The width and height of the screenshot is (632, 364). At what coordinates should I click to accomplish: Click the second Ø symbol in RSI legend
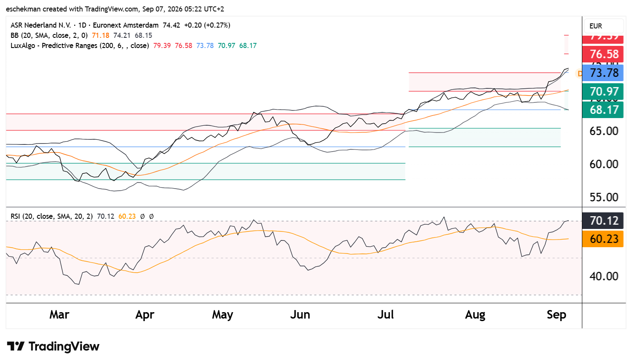[x=151, y=216]
